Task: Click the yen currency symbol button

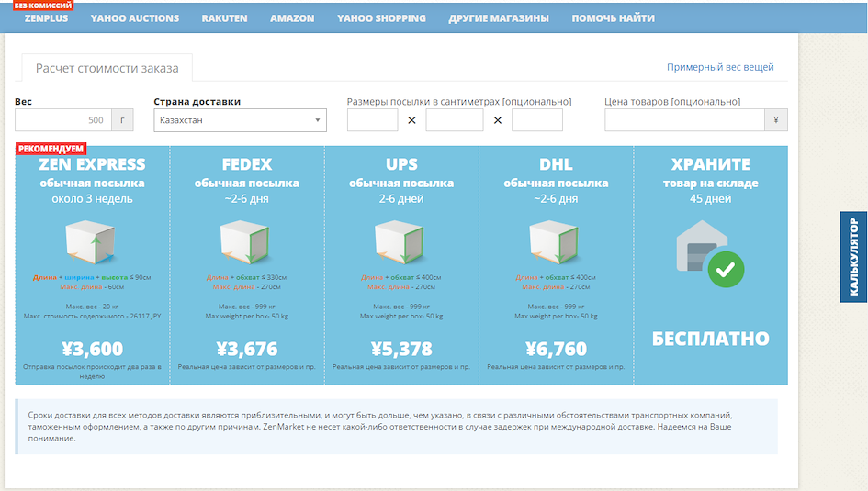Action: click(x=775, y=120)
